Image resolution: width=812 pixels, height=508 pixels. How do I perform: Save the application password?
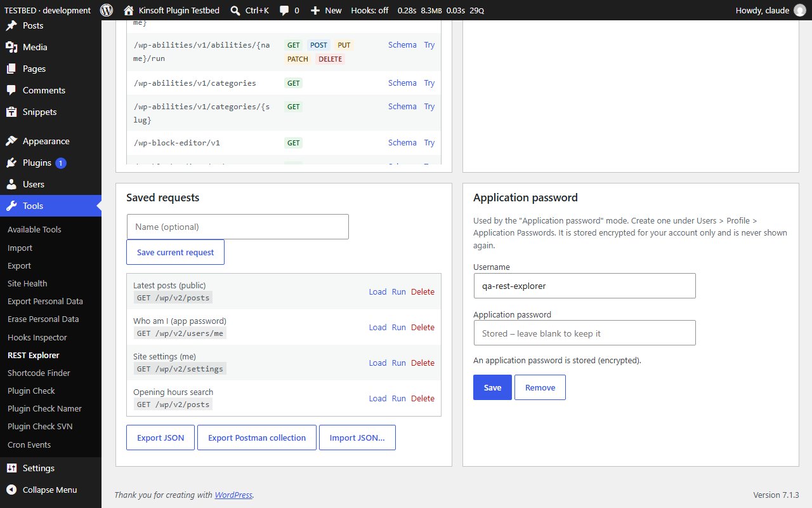pyautogui.click(x=492, y=387)
